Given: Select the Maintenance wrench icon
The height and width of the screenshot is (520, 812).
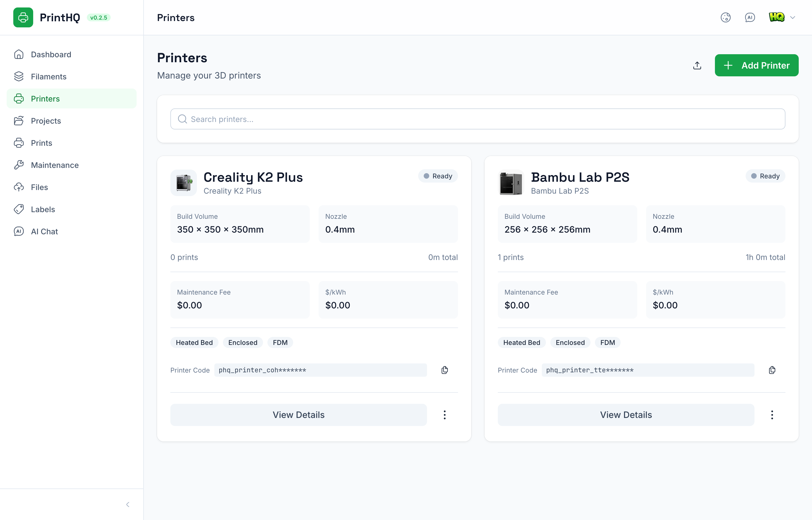Looking at the screenshot, I should tap(19, 165).
